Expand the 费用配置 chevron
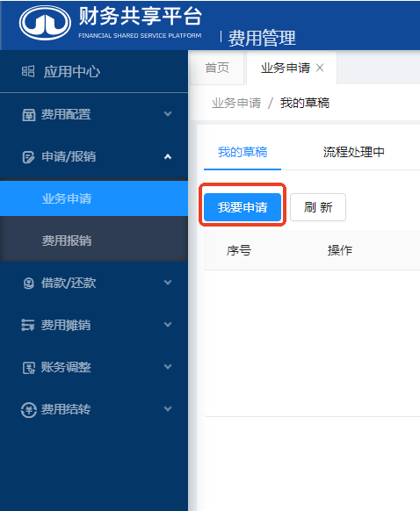Image resolution: width=420 pixels, height=511 pixels. click(x=168, y=114)
